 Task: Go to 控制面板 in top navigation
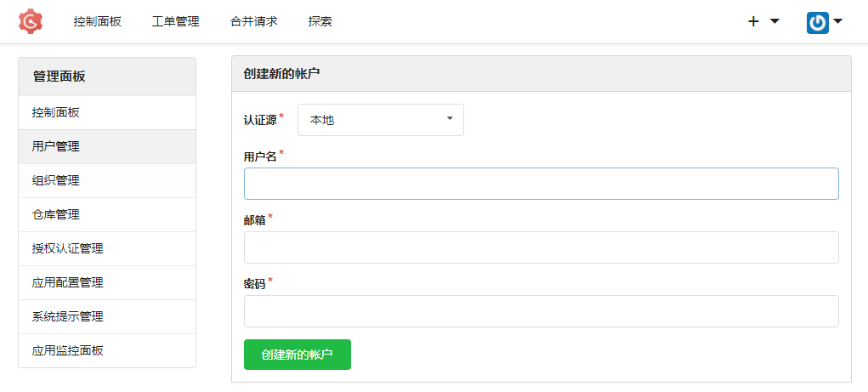coord(97,21)
